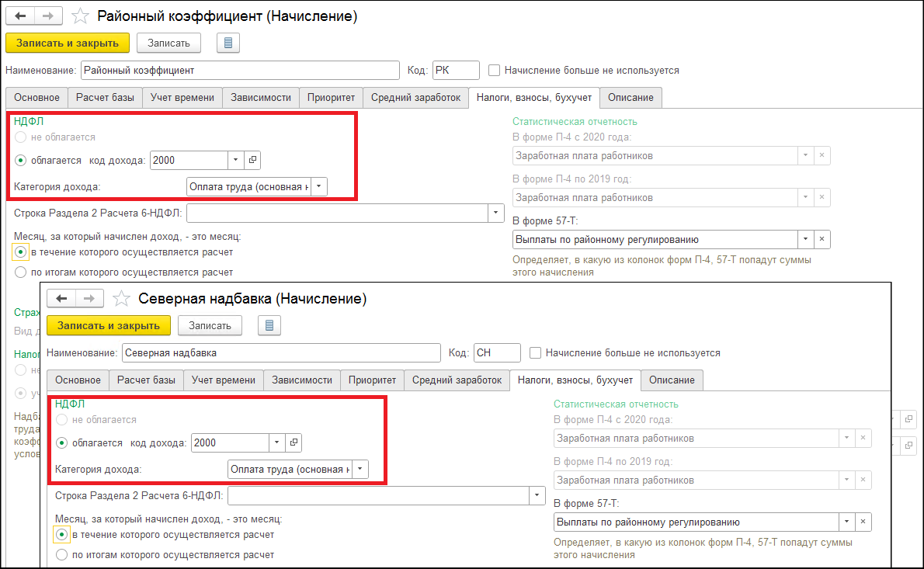
Task: Click the Записать button in Районный коэффициент
Action: [168, 43]
